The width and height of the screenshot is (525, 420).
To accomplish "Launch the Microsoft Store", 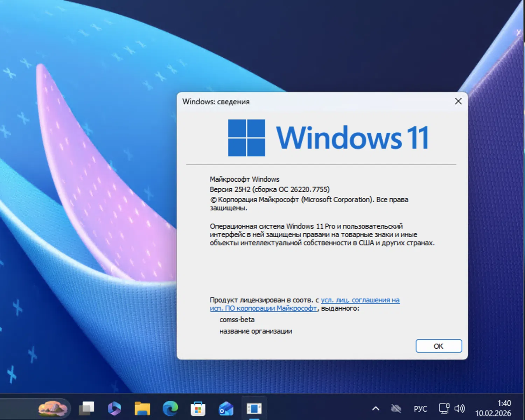I will 198,408.
